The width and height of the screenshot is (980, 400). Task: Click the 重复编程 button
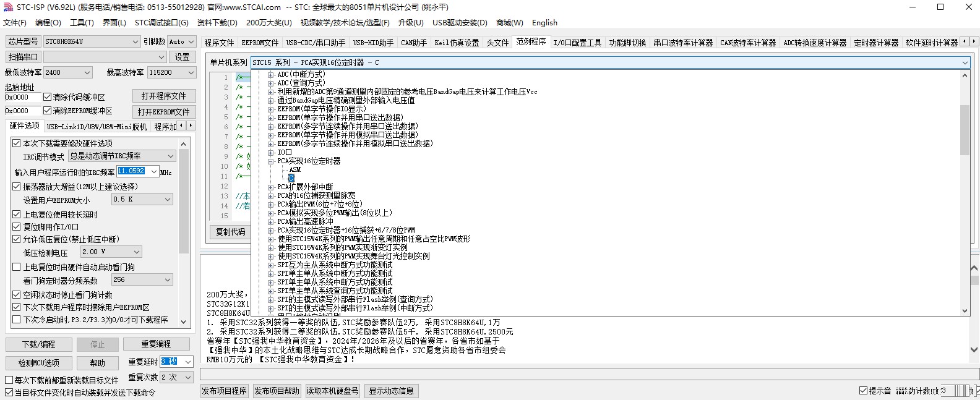pos(156,344)
